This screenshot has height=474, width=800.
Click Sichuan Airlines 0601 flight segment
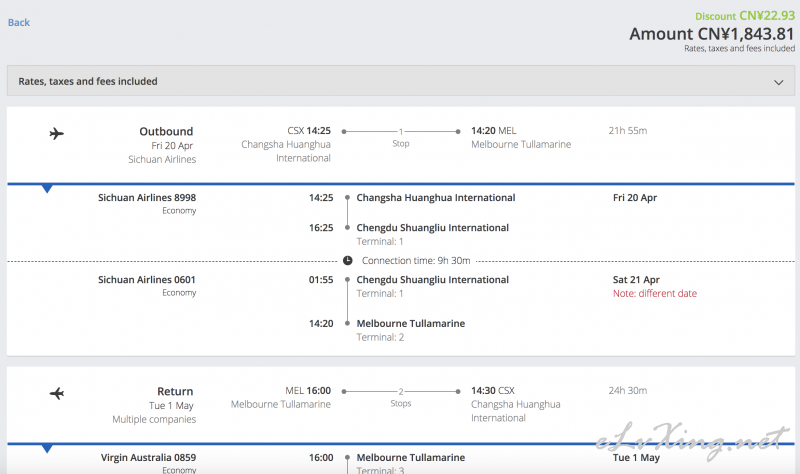pos(147,280)
